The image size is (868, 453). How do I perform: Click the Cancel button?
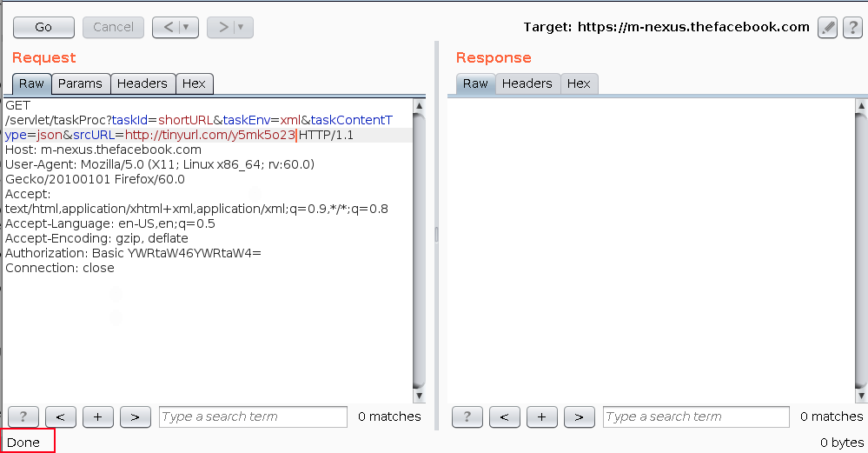pos(113,27)
